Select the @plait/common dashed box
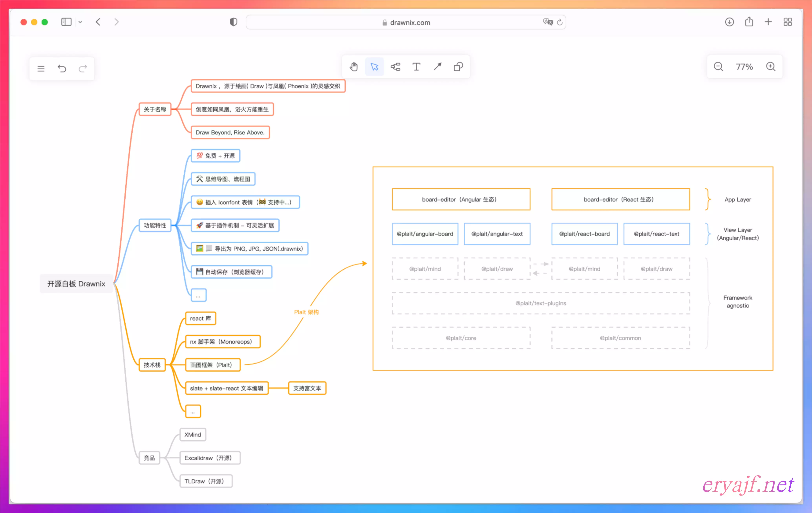The height and width of the screenshot is (513, 812). tap(620, 338)
